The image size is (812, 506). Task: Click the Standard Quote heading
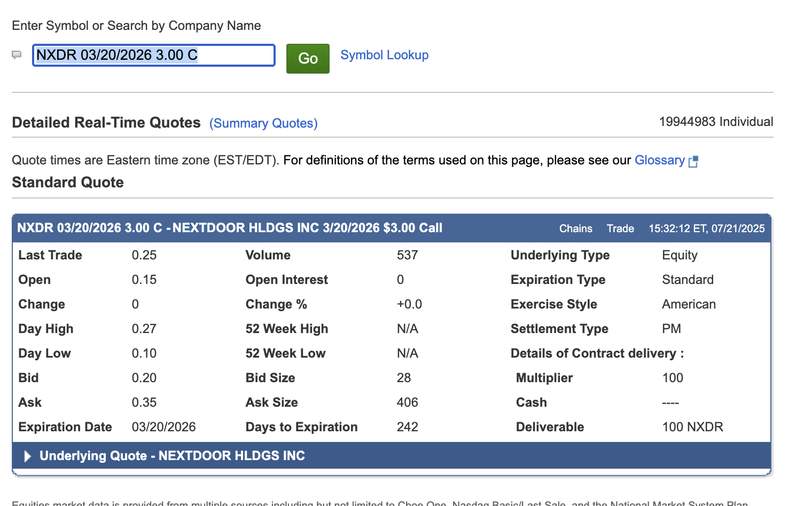coord(68,183)
